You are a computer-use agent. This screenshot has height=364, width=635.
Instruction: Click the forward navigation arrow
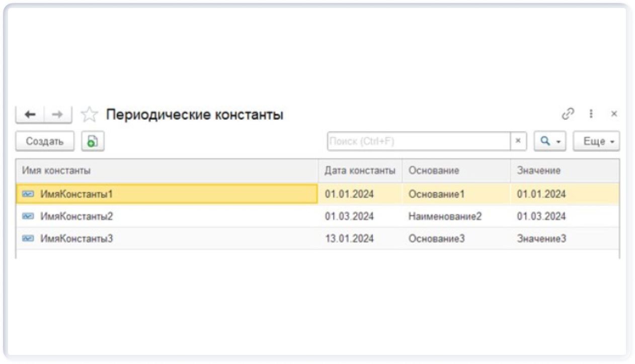(x=58, y=115)
